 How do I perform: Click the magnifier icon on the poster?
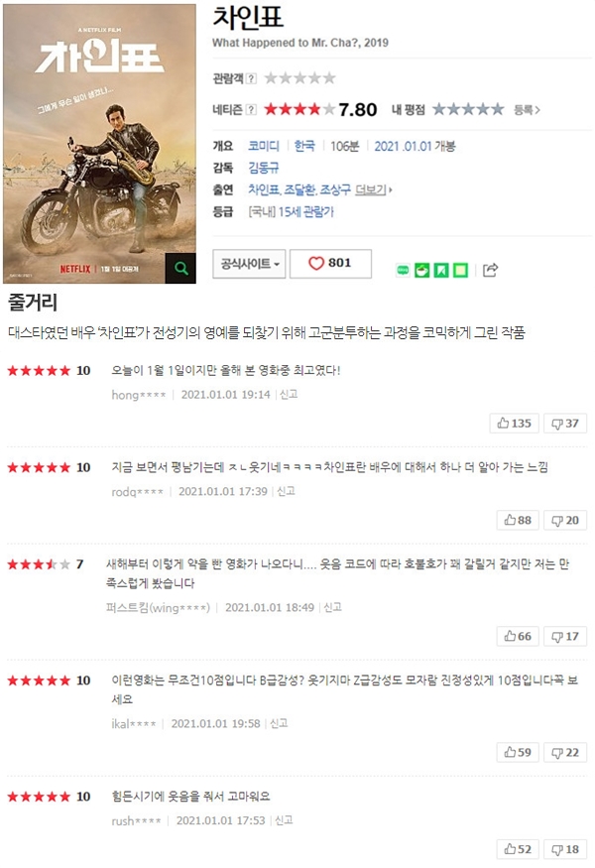[180, 268]
